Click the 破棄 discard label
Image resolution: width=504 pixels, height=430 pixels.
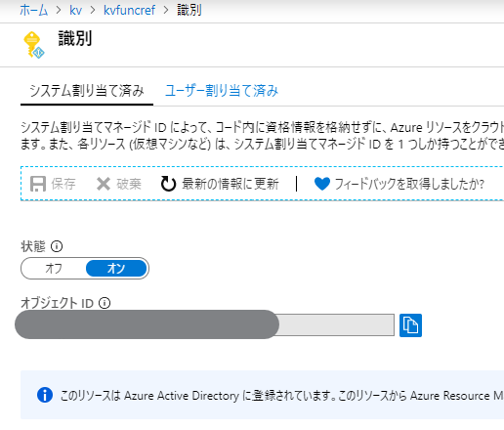pos(129,184)
